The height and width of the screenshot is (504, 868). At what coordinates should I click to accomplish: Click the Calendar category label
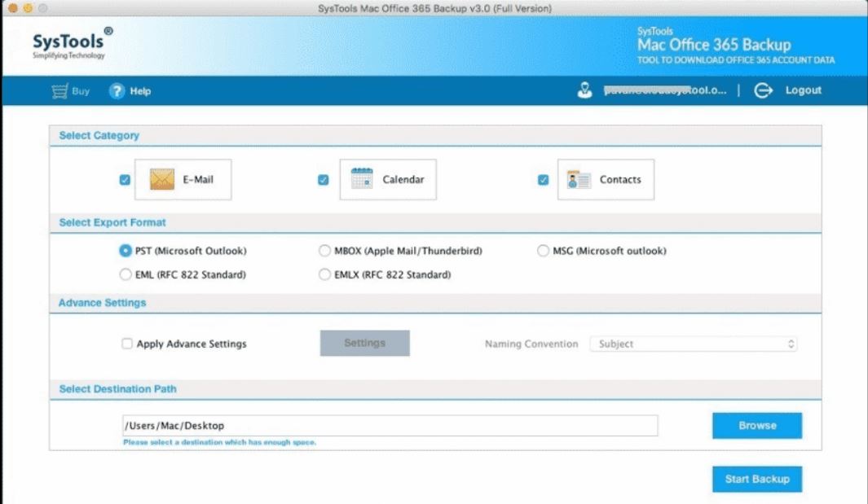(403, 179)
